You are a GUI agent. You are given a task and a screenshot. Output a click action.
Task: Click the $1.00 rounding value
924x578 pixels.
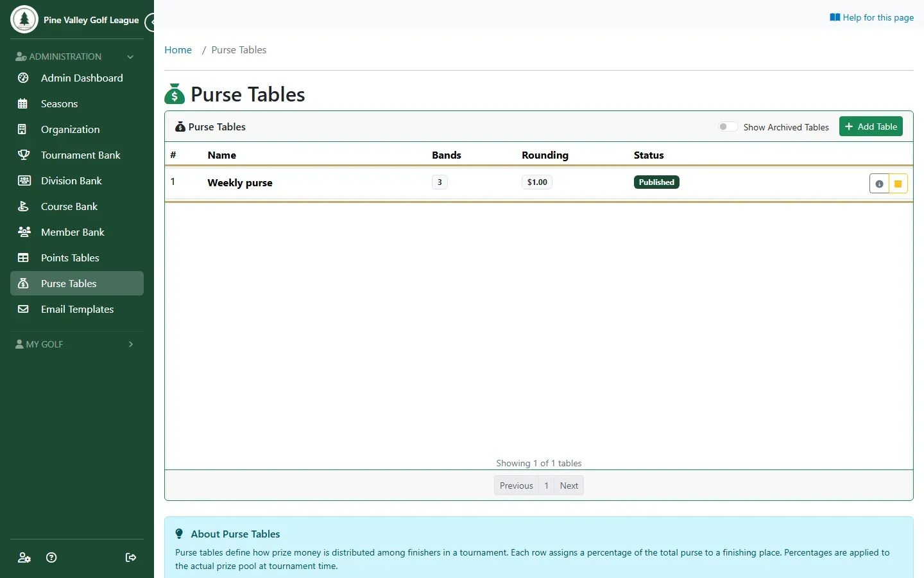point(537,182)
